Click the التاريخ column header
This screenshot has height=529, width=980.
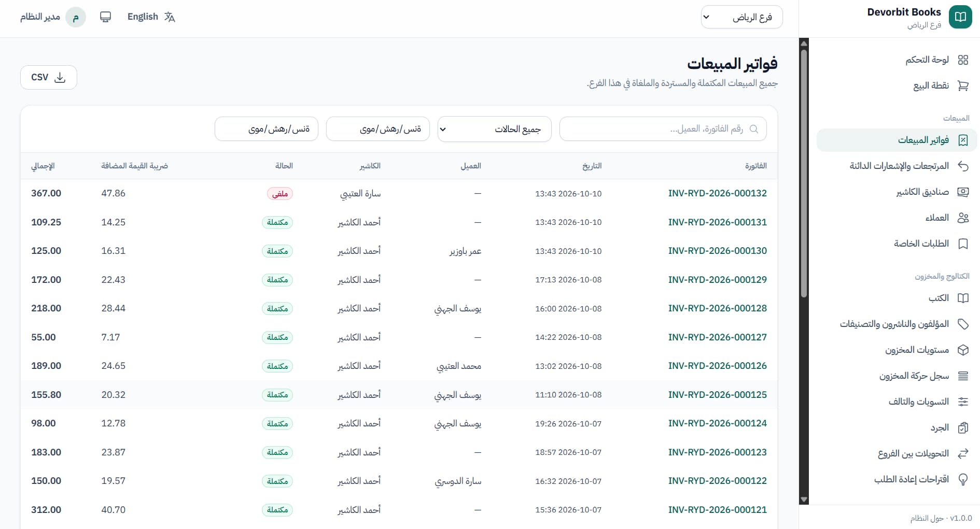592,166
